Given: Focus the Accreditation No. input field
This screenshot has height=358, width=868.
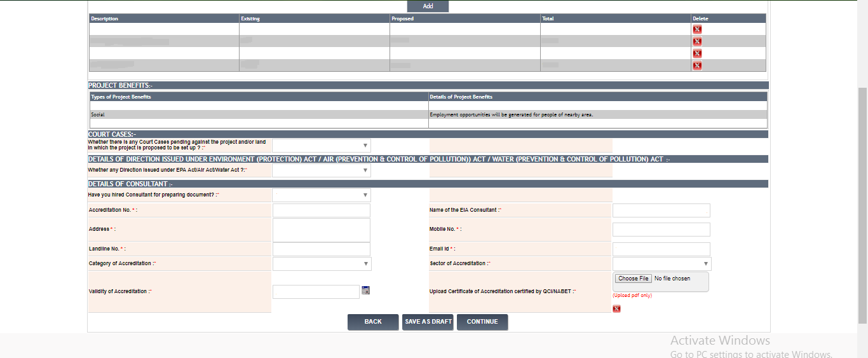Looking at the screenshot, I should pyautogui.click(x=322, y=210).
